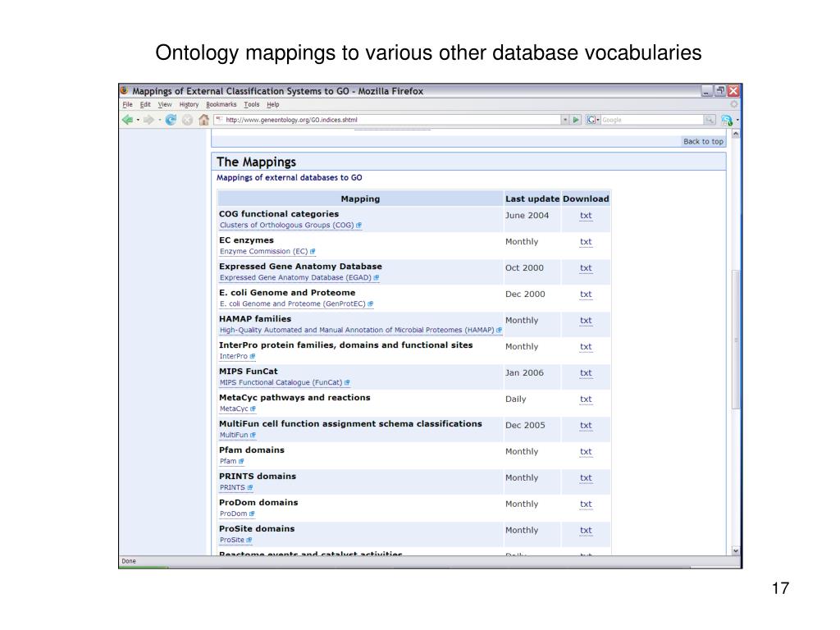Click the Google search input field
This screenshot has width=840, height=630.
(x=652, y=120)
